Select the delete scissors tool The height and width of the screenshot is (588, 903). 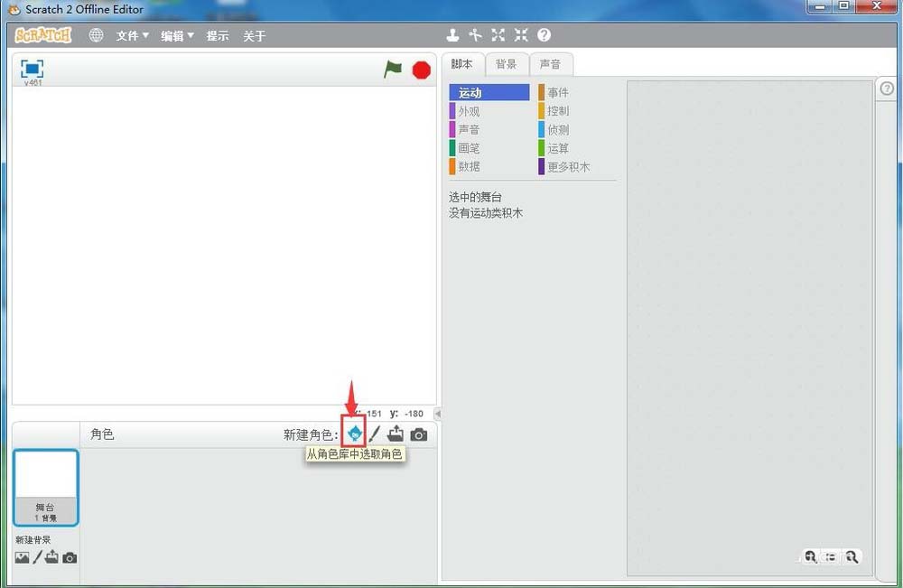pos(475,34)
